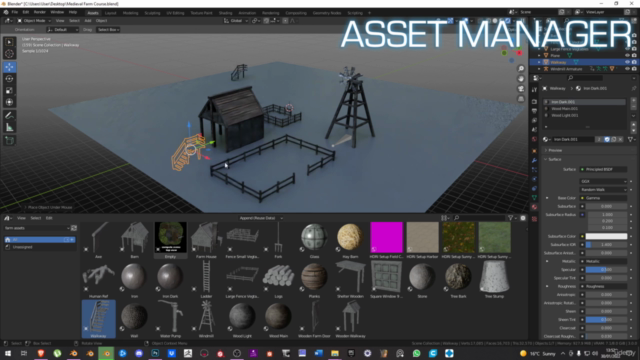Open the Object properties tab

pos(534,151)
